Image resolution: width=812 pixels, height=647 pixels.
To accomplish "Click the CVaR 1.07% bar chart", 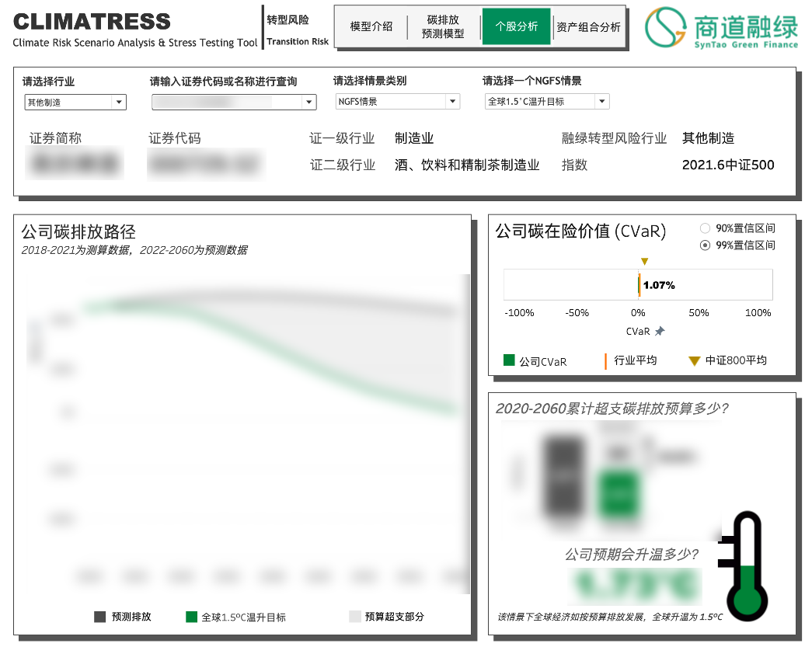I will click(x=638, y=285).
